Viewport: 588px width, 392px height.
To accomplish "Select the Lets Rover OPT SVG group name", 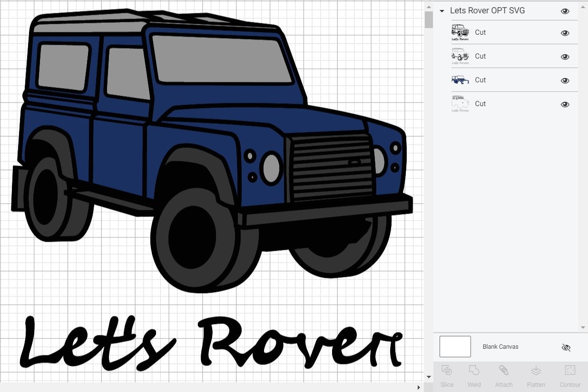I will coord(487,10).
